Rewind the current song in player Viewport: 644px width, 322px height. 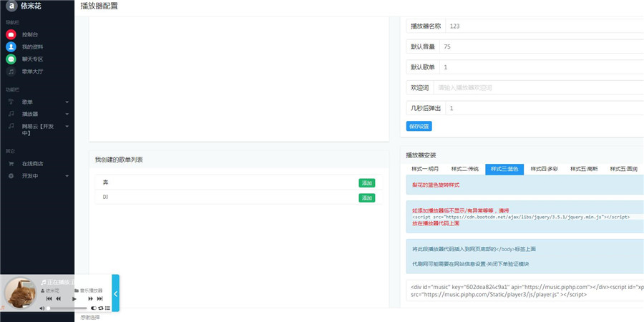click(x=59, y=298)
